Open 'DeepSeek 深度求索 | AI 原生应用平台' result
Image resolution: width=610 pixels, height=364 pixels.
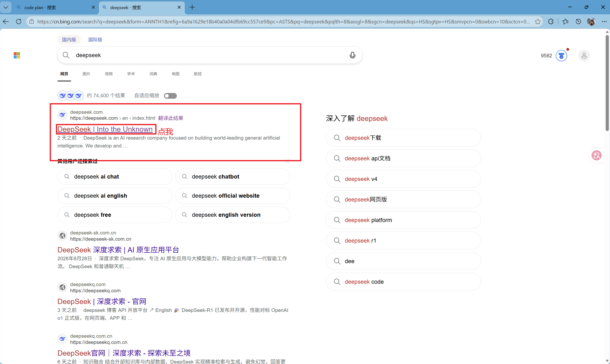[x=118, y=250]
